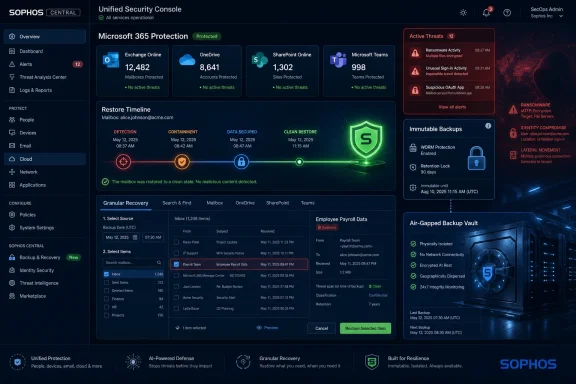Screen dimensions: 576x384
Task: Click the People icon under Protect
Action: coord(12,120)
